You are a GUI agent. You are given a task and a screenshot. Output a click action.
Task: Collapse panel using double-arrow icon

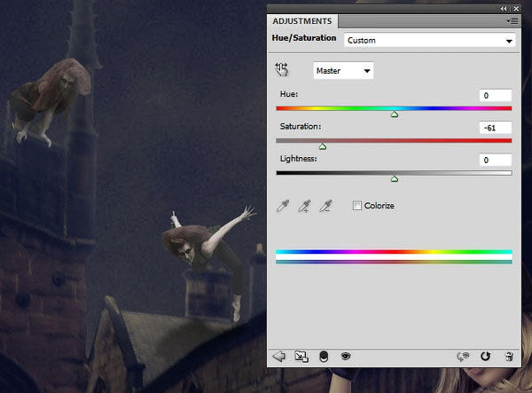tap(504, 9)
